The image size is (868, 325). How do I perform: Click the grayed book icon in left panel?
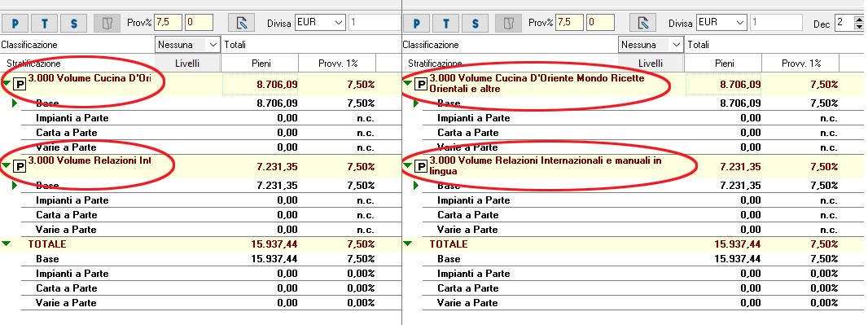tap(107, 24)
